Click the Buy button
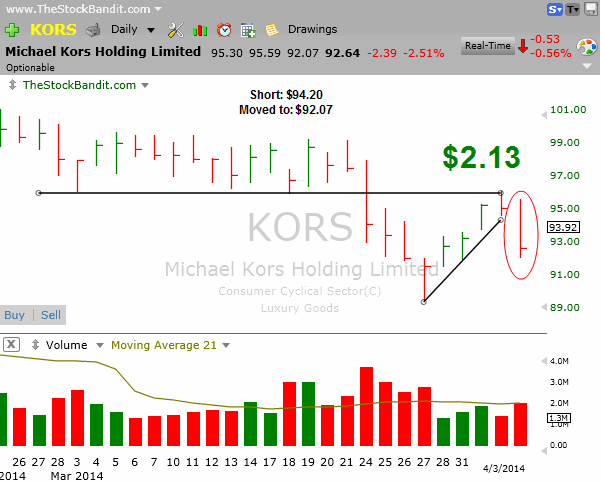This screenshot has width=601, height=482. coord(15,315)
